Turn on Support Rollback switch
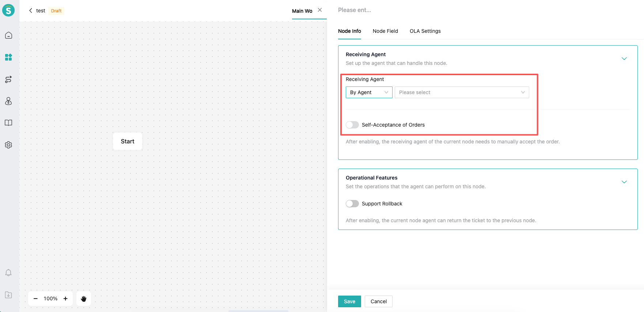Screen dimensions: 644x312 (352, 204)
